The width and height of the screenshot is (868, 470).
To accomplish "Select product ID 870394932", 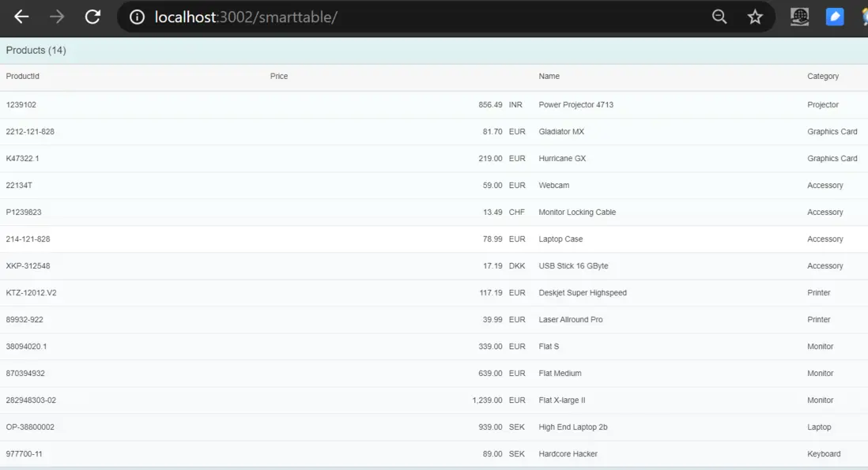I will click(25, 373).
